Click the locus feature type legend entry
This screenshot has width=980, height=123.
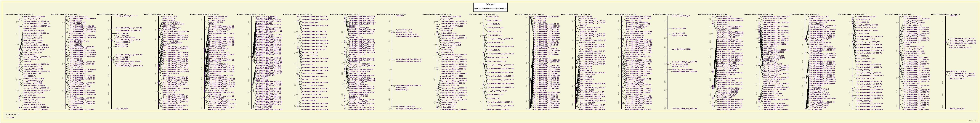tap(11, 118)
